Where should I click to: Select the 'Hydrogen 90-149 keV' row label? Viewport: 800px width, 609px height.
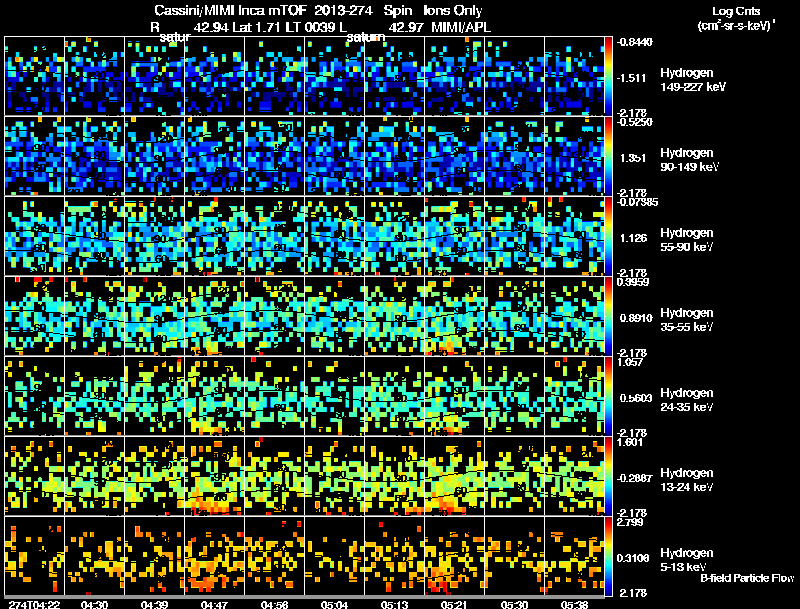(x=689, y=160)
